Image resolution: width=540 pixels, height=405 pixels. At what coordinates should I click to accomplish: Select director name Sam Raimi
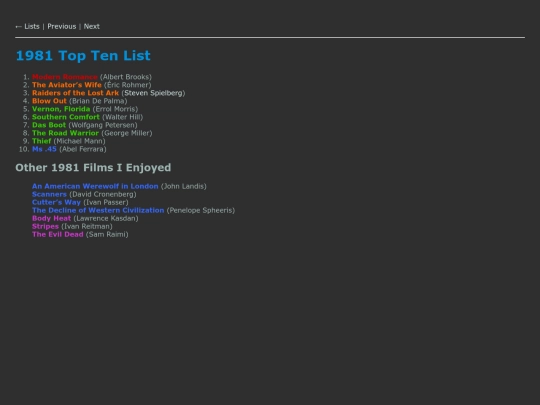coord(107,235)
